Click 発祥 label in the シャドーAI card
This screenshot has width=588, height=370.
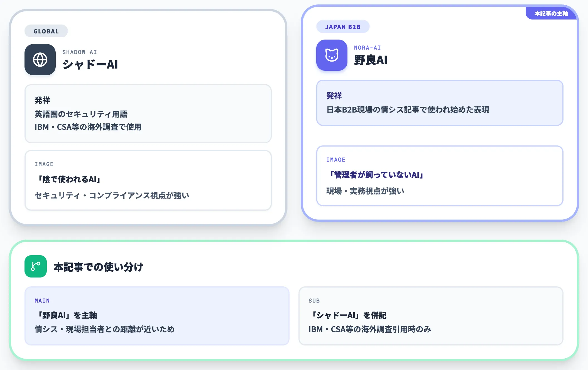click(x=42, y=100)
